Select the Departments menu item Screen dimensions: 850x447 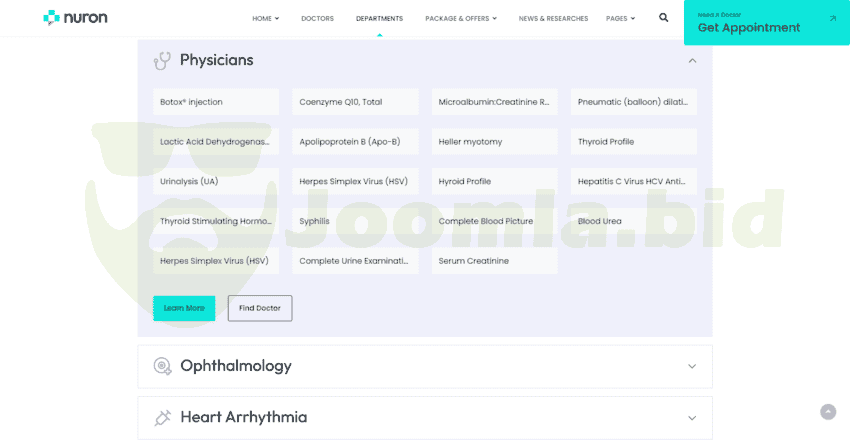click(379, 18)
